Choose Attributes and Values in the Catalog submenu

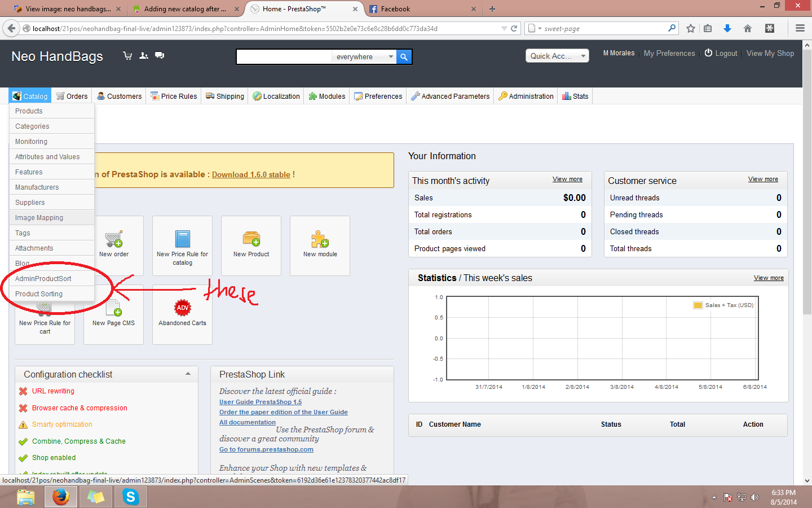point(52,157)
